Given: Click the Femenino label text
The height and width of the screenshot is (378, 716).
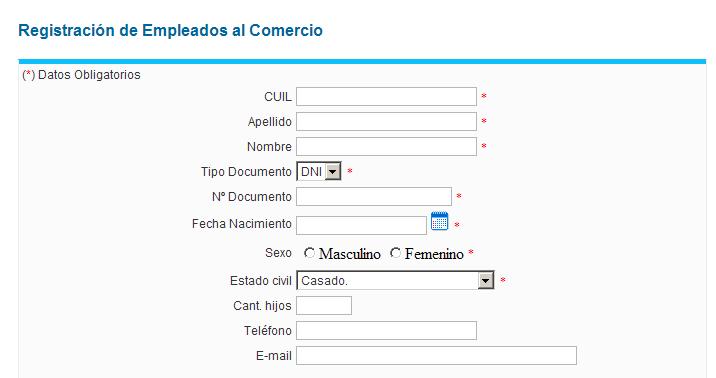Looking at the screenshot, I should click(x=434, y=254).
